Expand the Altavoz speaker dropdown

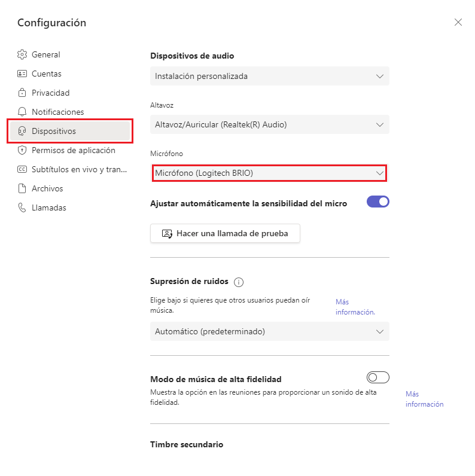pyautogui.click(x=269, y=124)
